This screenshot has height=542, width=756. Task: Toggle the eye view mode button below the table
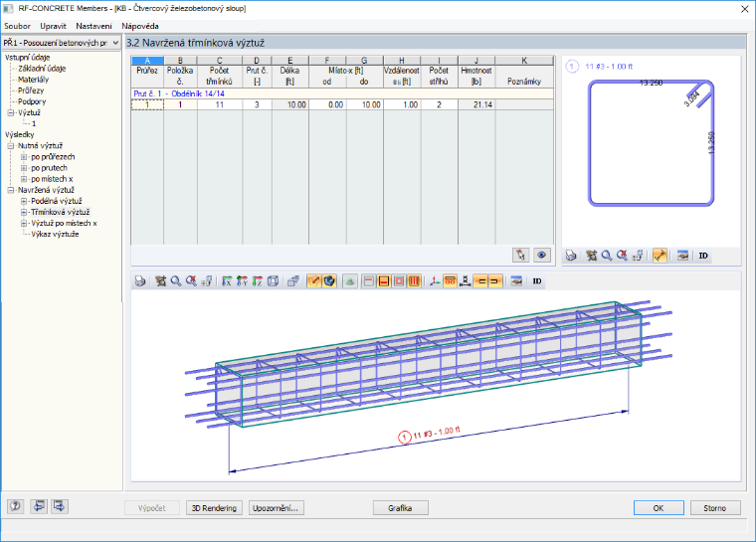click(x=542, y=255)
